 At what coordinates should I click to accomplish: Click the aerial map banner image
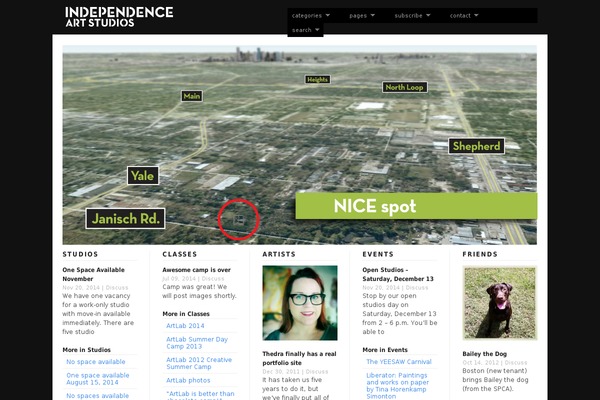coord(300,145)
